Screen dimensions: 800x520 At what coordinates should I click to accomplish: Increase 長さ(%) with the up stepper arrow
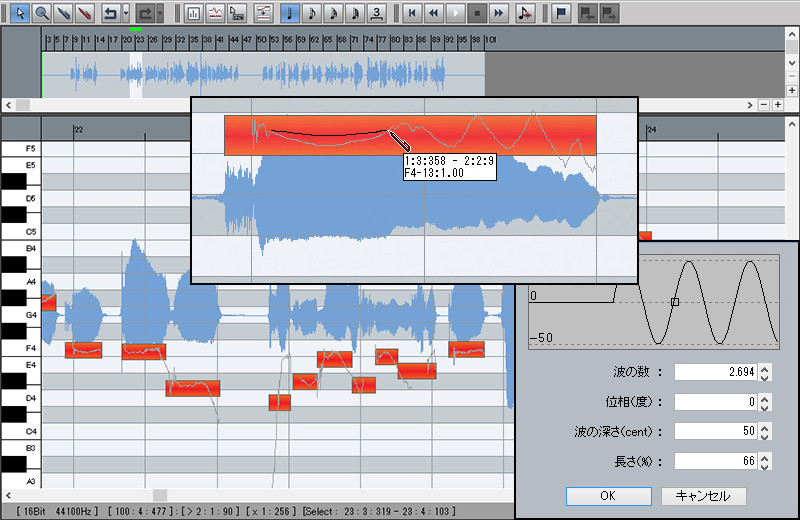764,457
